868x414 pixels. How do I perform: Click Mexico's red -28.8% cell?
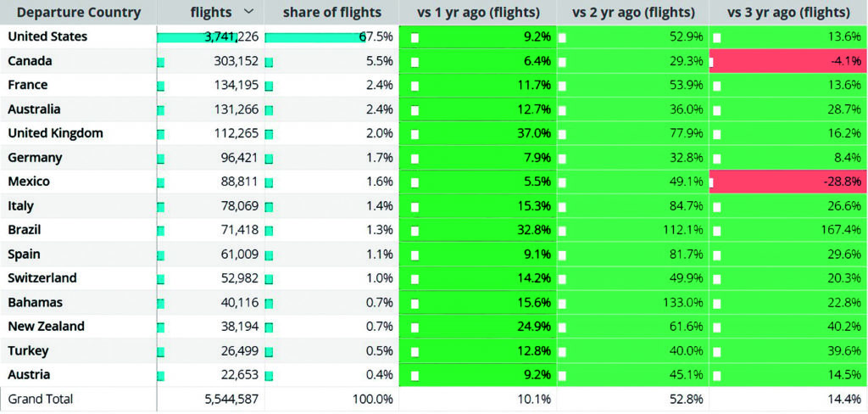(x=788, y=182)
